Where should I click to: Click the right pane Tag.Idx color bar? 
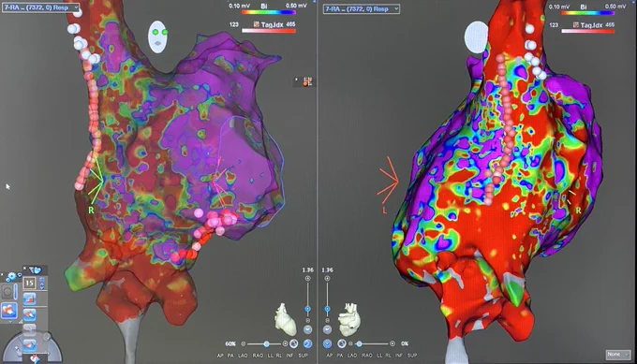(x=588, y=31)
